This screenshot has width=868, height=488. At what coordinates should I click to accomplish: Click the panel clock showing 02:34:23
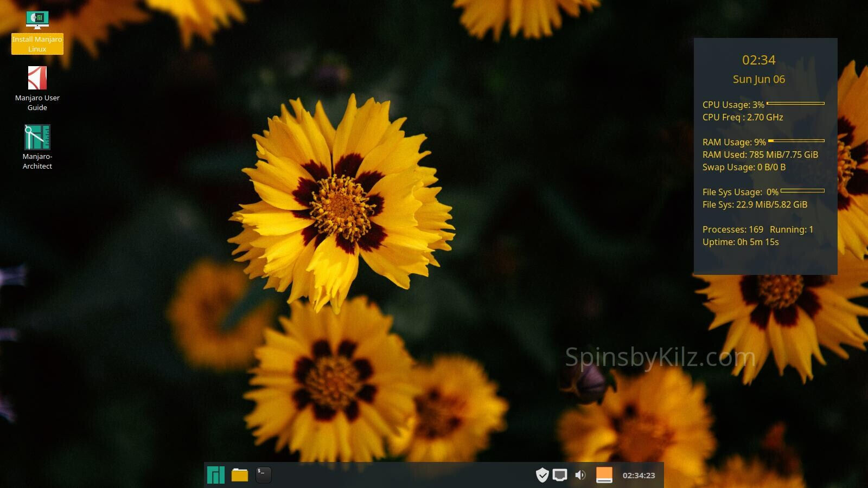click(639, 476)
